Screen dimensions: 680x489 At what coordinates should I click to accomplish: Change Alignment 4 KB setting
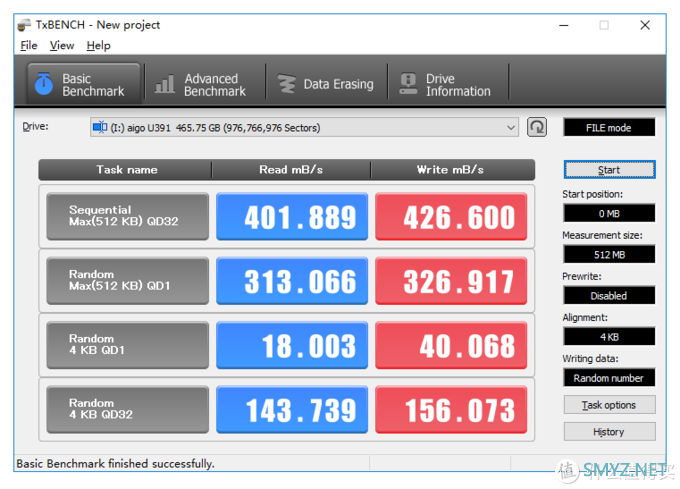pos(609,337)
